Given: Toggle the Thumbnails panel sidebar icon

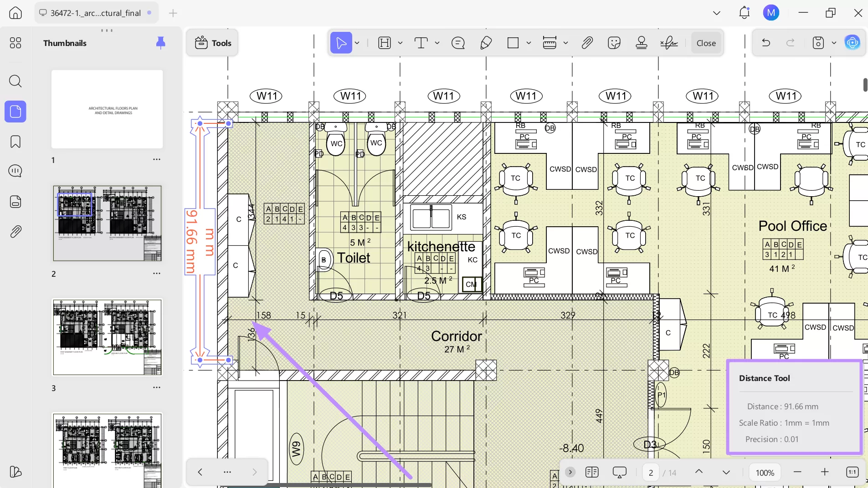Looking at the screenshot, I should [15, 112].
